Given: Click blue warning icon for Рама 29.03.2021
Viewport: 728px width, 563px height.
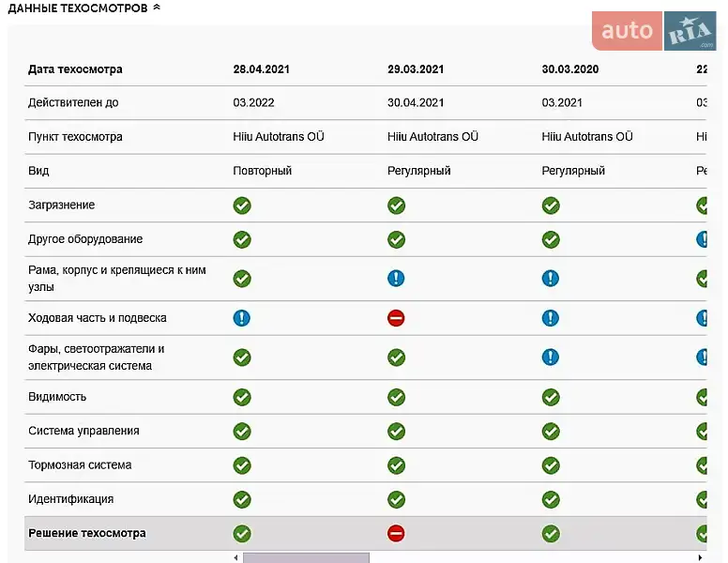Looking at the screenshot, I should pos(396,279).
